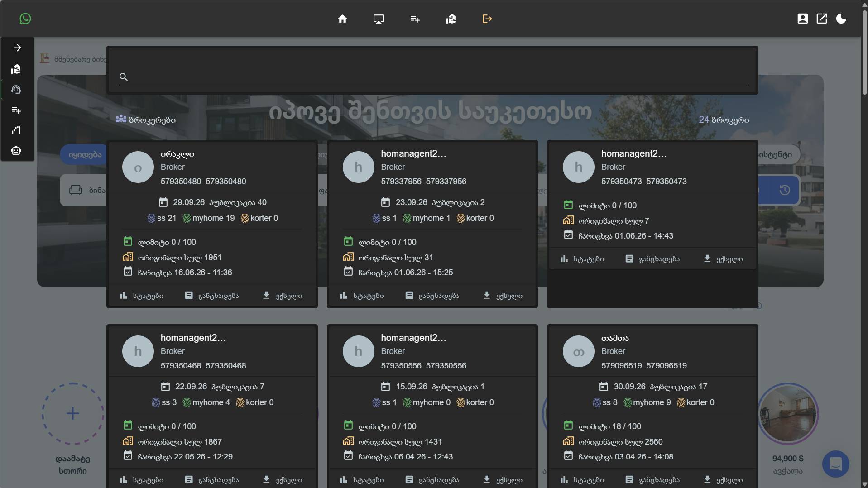
Task: Click the orange logout icon
Action: [487, 19]
